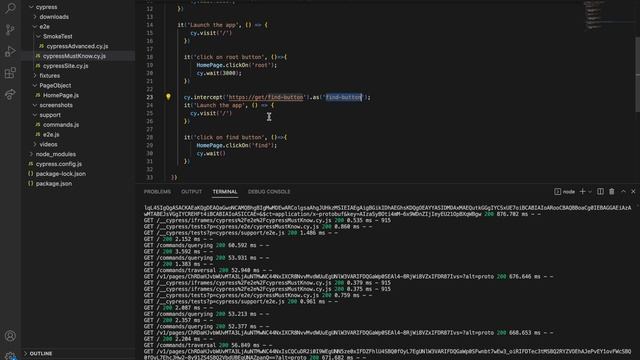This screenshot has width=640, height=360.
Task: Open the Source Control view
Action: click(10, 29)
